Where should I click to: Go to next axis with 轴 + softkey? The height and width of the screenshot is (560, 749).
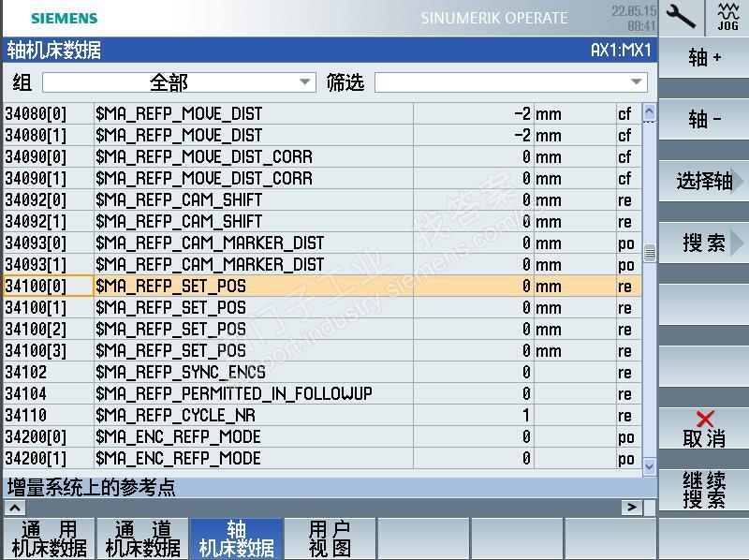coord(704,58)
